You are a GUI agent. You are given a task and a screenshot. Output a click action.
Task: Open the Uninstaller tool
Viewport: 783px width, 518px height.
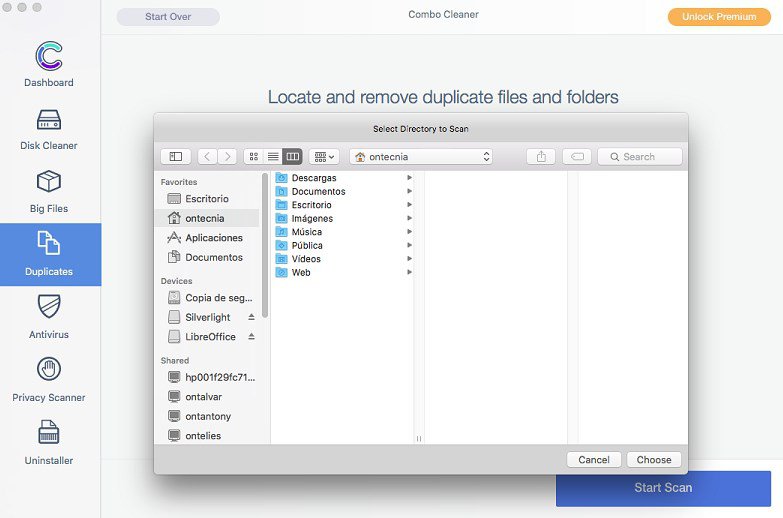[49, 443]
